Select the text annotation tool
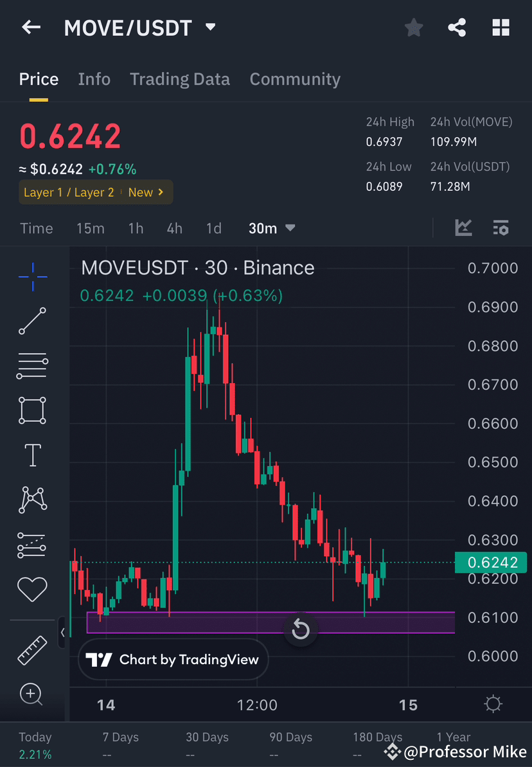The image size is (532, 767). [32, 455]
